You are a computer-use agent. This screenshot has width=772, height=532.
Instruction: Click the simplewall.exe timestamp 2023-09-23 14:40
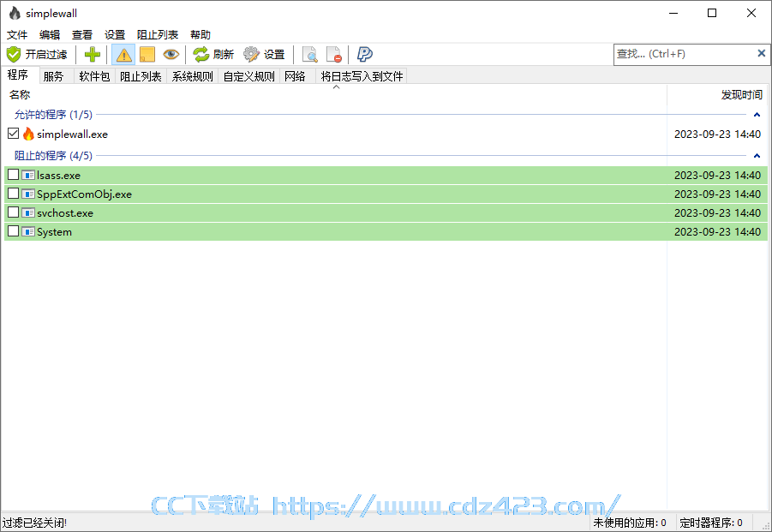[717, 134]
